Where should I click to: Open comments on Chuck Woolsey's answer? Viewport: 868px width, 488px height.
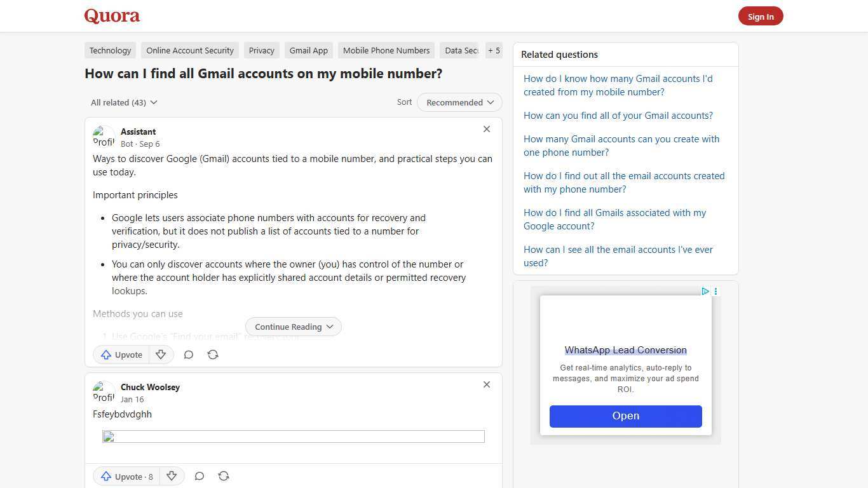pyautogui.click(x=199, y=476)
